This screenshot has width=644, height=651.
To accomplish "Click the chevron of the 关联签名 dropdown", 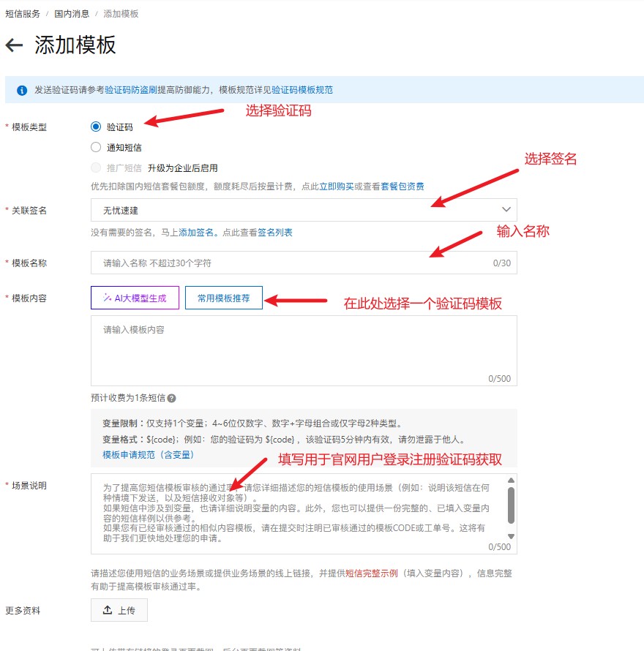I will coord(506,209).
